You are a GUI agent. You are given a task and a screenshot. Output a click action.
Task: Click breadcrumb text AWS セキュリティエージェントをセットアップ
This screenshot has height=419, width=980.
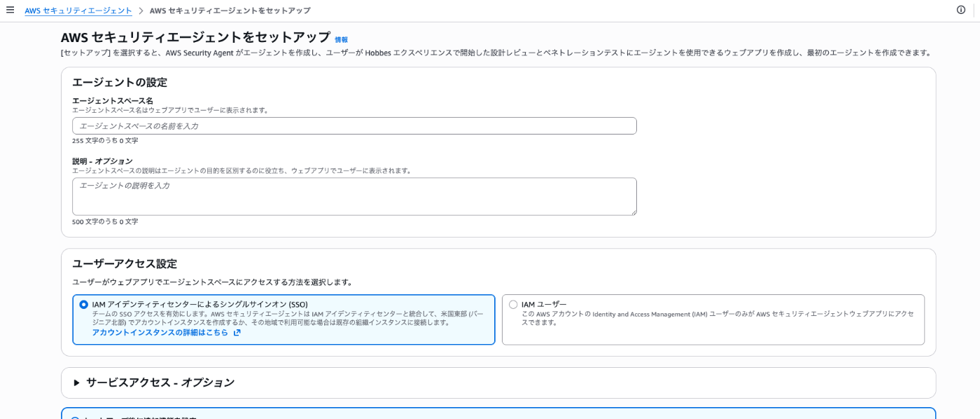[230, 11]
